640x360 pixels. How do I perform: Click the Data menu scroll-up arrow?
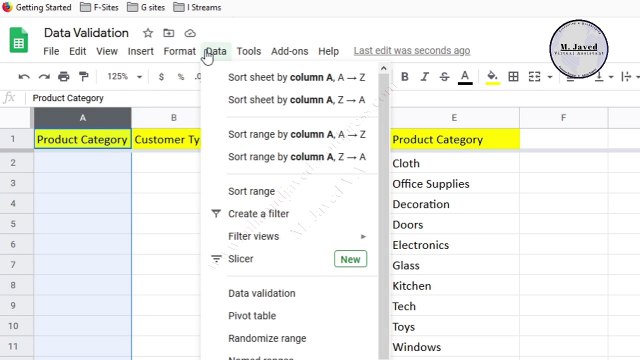point(383,69)
